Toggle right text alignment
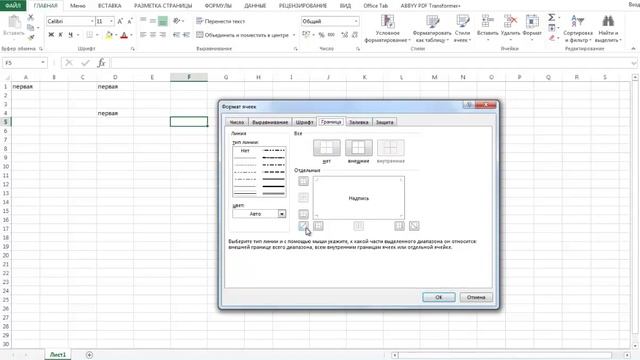This screenshot has width=640, height=360. tap(162, 35)
